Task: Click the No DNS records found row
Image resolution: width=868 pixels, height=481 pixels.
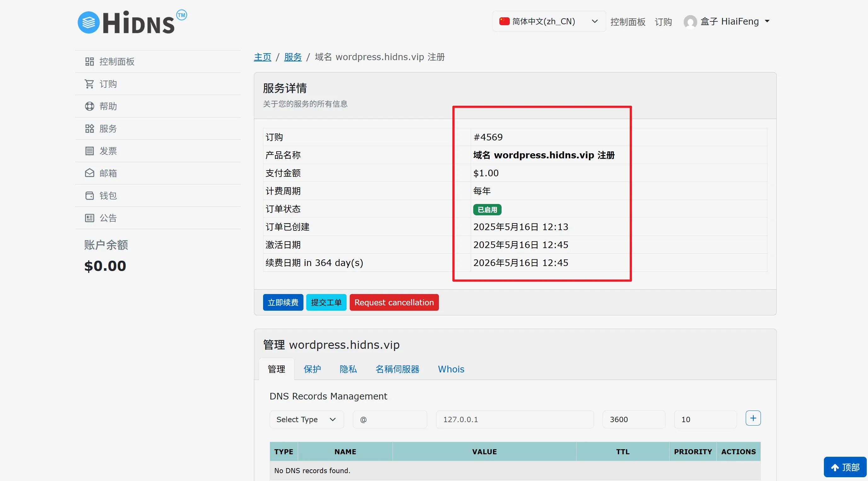Action: [x=515, y=471]
